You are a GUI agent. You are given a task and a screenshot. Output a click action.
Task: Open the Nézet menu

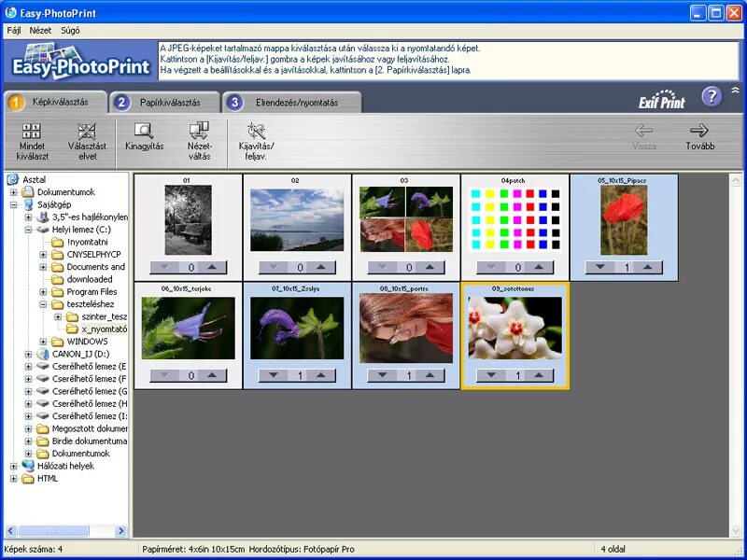(x=40, y=31)
